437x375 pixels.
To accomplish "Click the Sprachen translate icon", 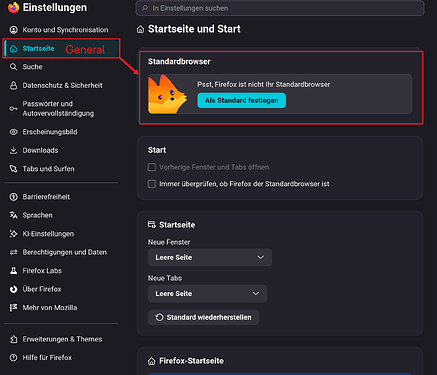I will (13, 215).
